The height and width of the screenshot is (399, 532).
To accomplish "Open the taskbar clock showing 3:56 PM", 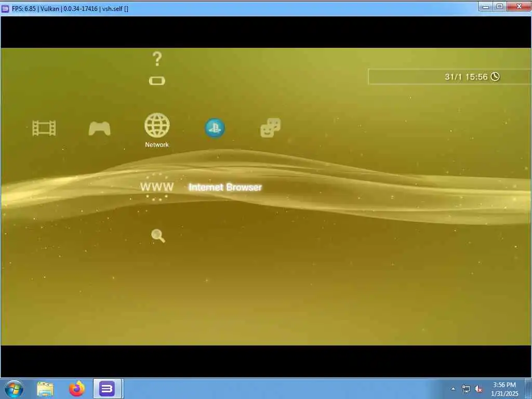I will pyautogui.click(x=504, y=389).
